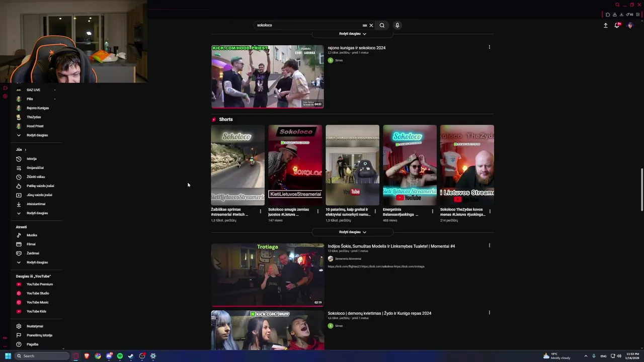Click the magnifier search button
This screenshot has height=362, width=644.
(x=382, y=25)
